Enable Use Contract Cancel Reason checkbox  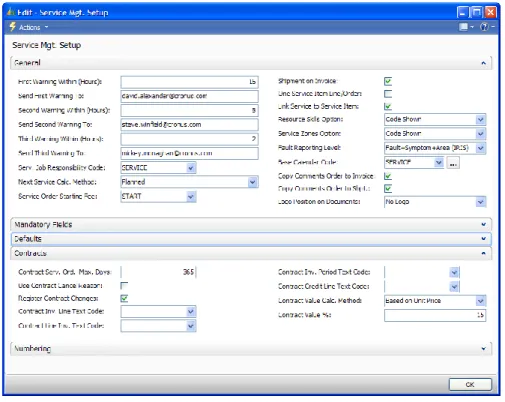[x=124, y=286]
